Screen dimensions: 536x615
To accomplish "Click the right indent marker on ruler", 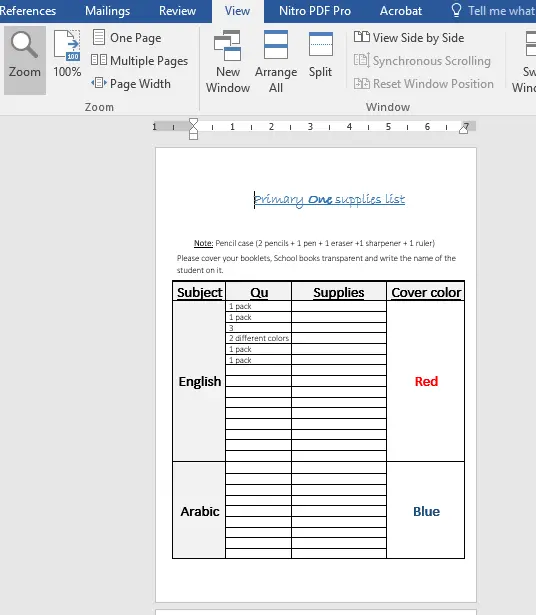I will (x=464, y=129).
